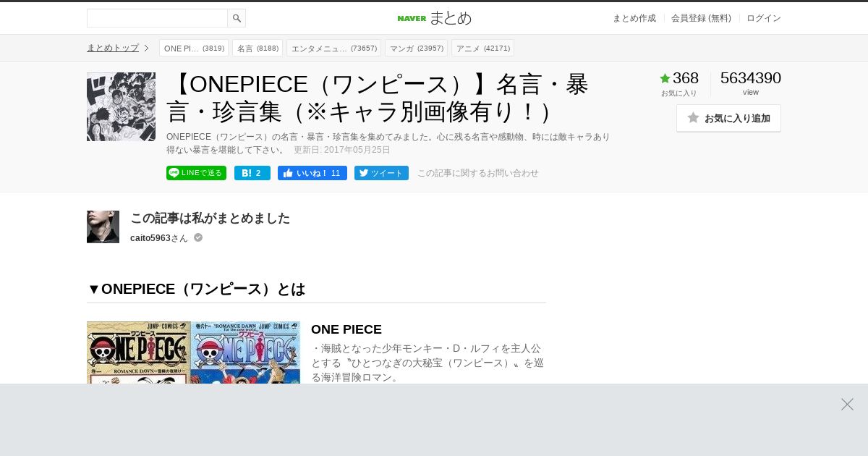
Task: Click the Hatena bookmark B! button
Action: coord(252,173)
